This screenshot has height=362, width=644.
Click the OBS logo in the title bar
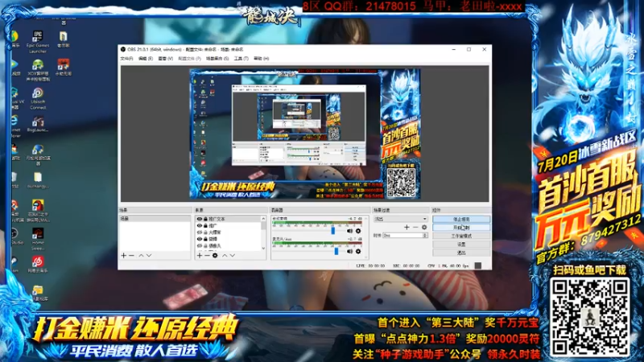click(123, 49)
